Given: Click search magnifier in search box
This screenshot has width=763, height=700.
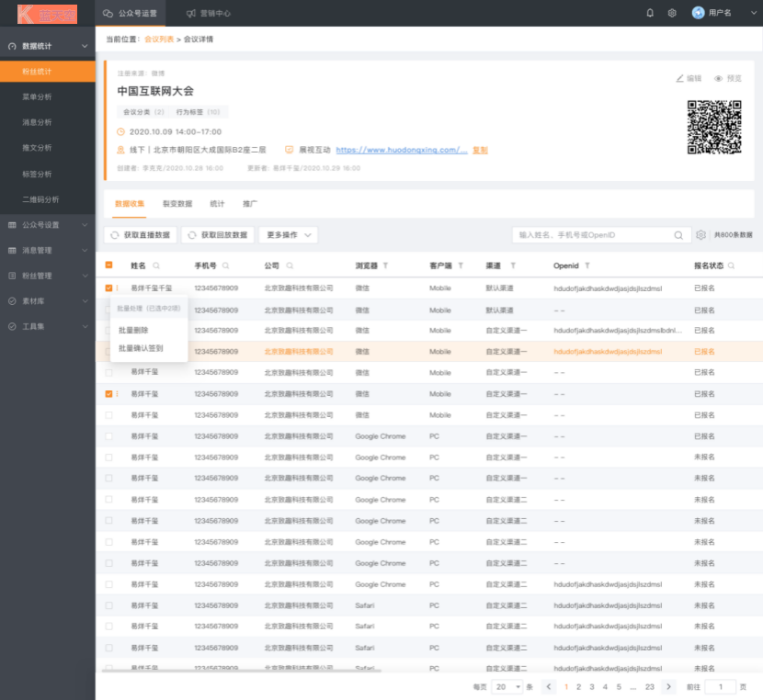Looking at the screenshot, I should click(x=679, y=235).
